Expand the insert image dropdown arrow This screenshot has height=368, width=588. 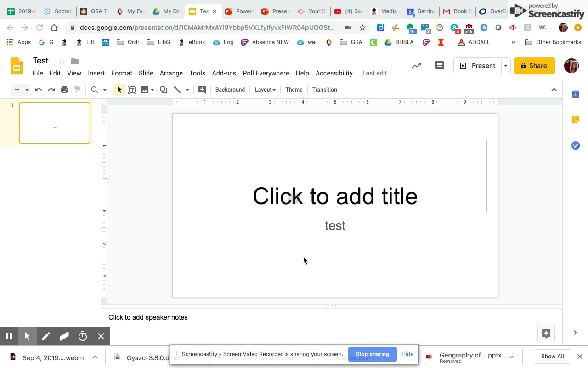pyautogui.click(x=153, y=90)
